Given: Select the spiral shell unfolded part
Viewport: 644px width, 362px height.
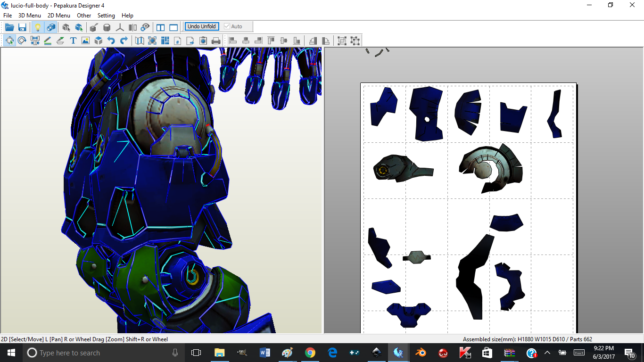Looking at the screenshot, I should (491, 167).
